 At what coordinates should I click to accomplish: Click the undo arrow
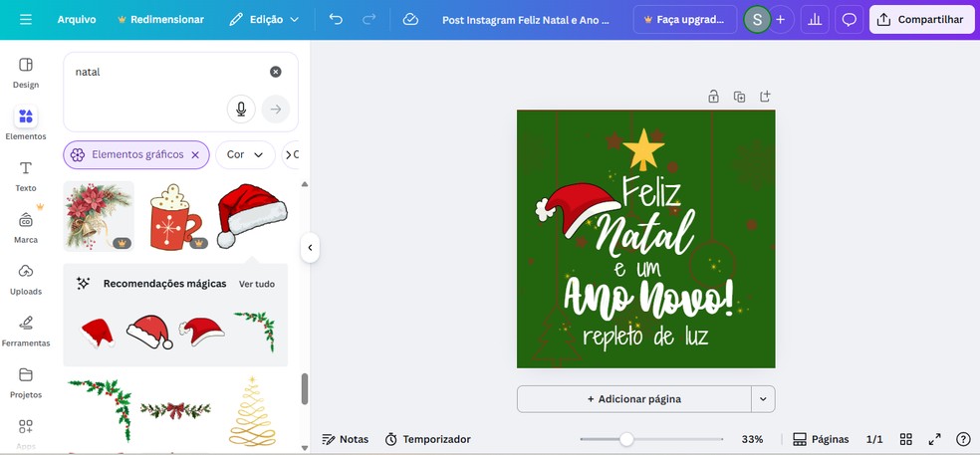click(336, 19)
